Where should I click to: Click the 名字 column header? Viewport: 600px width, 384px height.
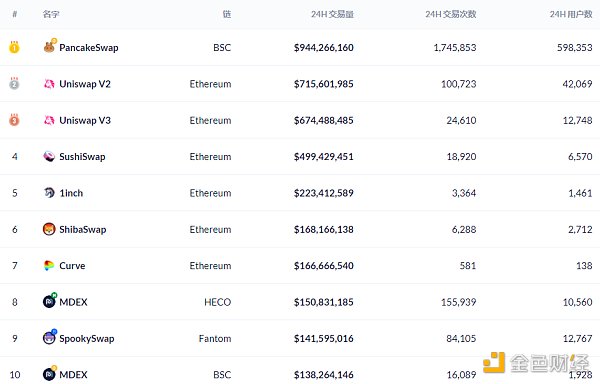tap(51, 14)
